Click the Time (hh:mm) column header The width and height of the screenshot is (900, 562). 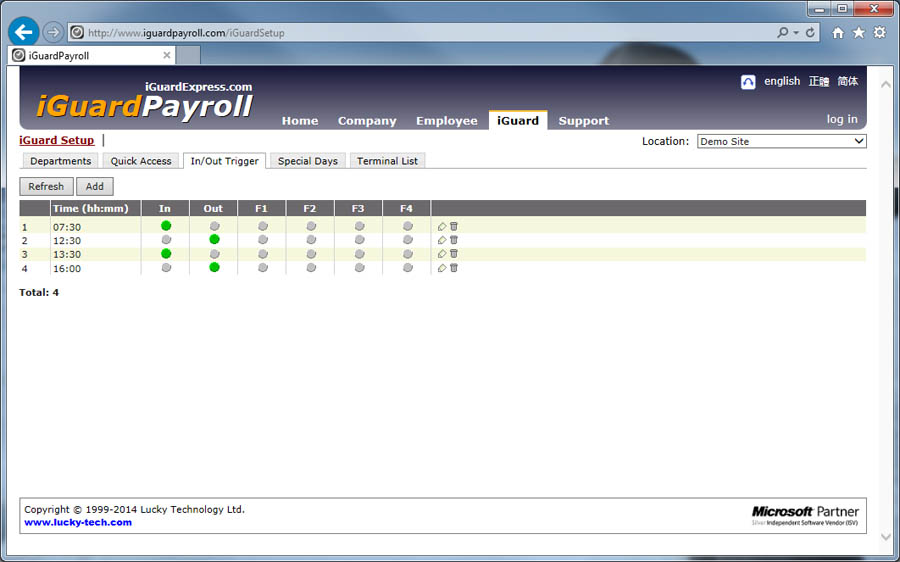[95, 208]
